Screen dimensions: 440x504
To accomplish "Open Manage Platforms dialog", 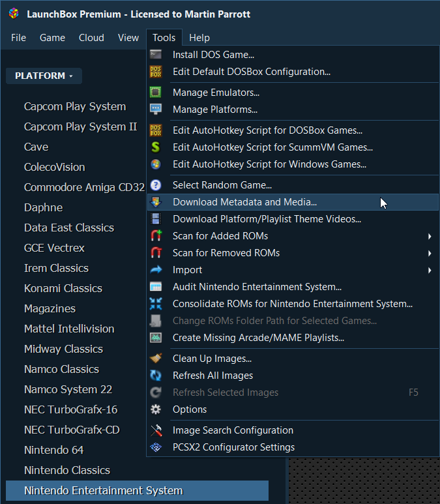I will click(293, 110).
